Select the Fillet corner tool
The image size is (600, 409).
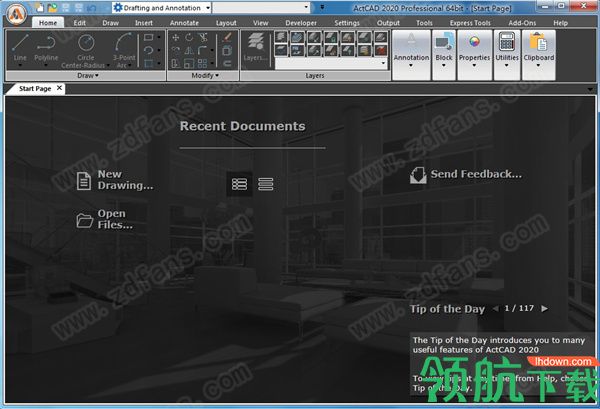(202, 50)
